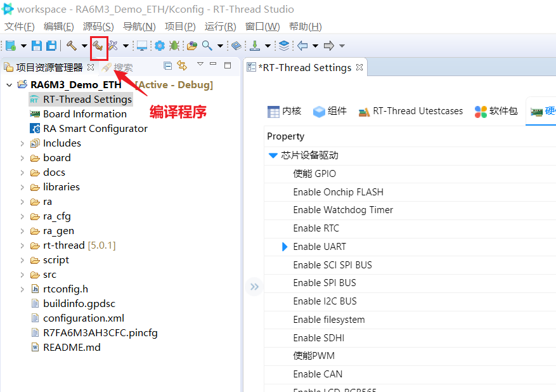Open the 帮助(H) menu
The height and width of the screenshot is (392, 556).
tap(306, 27)
